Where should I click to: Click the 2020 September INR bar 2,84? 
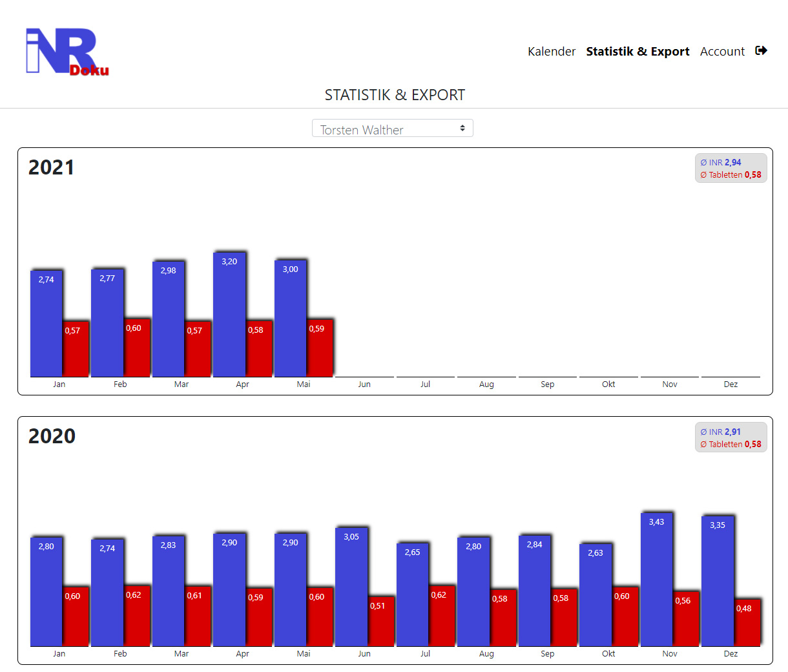click(x=534, y=591)
